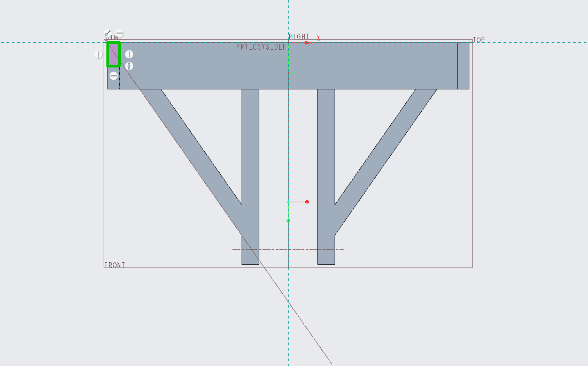Viewport: 588px width, 366px height.
Task: Click the midpoint constraint icon with the blue diamond
Action: pyautogui.click(x=129, y=66)
